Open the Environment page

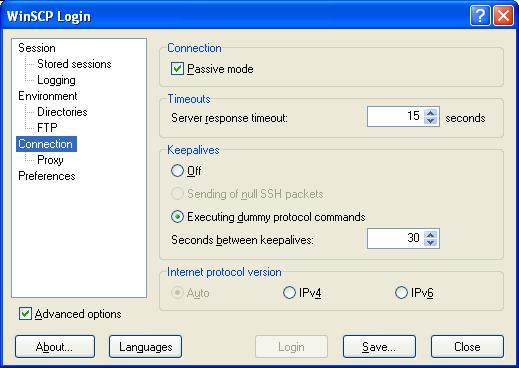tap(48, 96)
